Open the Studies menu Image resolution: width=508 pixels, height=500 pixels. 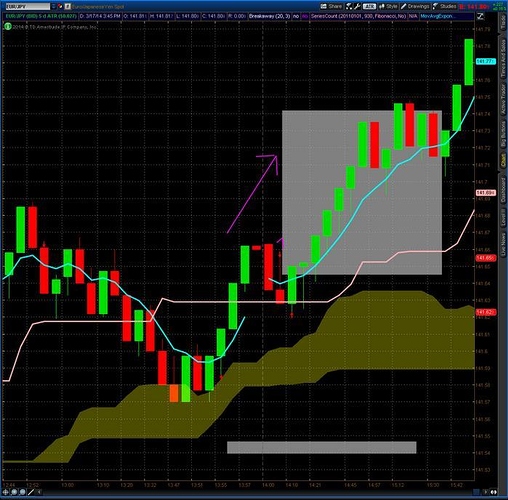pyautogui.click(x=444, y=6)
